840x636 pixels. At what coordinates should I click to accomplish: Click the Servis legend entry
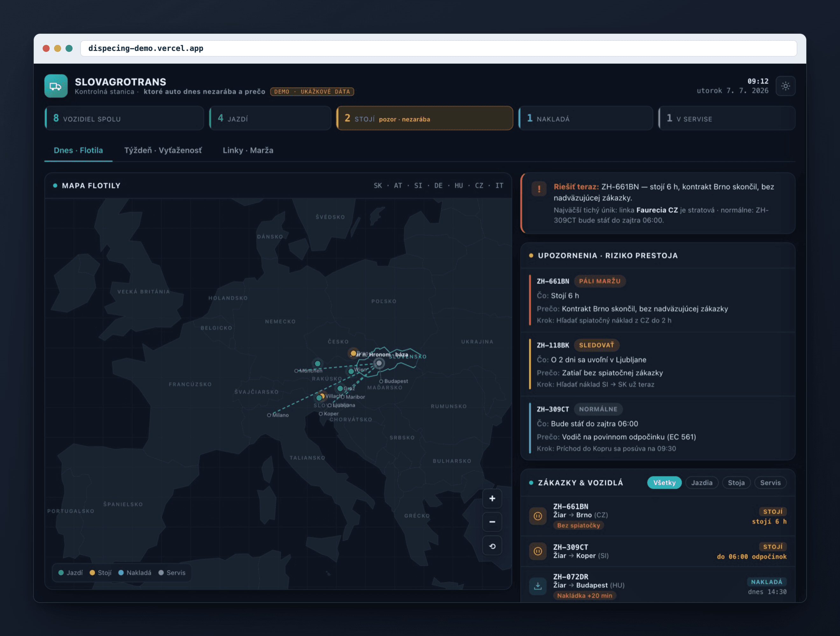[x=172, y=573]
